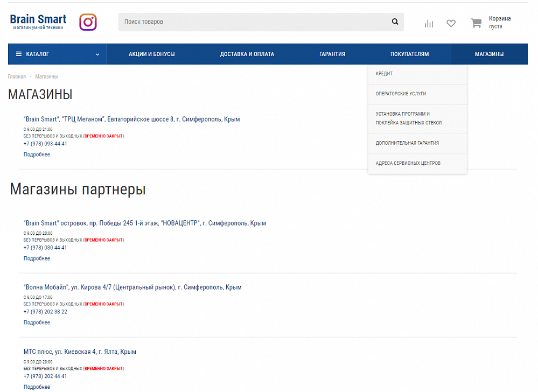Click Подробнее under ТРЦ Меганом store
Image resolution: width=538 pixels, height=392 pixels.
[x=37, y=155]
